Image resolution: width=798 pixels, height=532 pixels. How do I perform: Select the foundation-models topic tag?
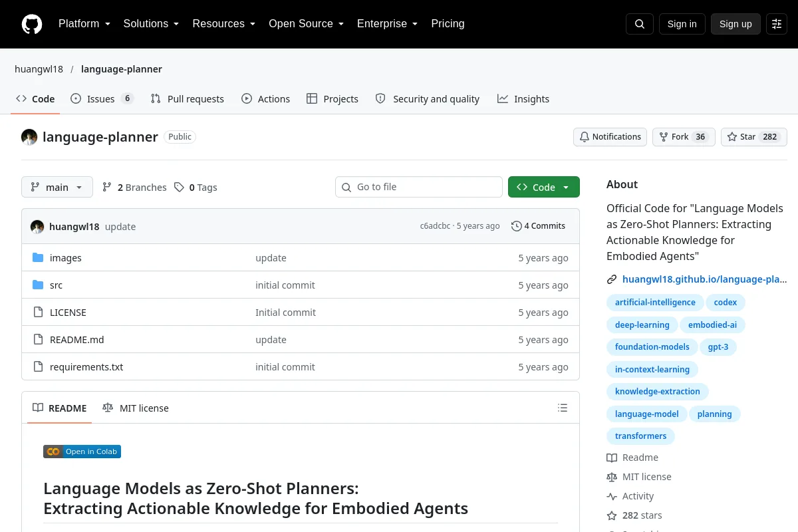652,347
